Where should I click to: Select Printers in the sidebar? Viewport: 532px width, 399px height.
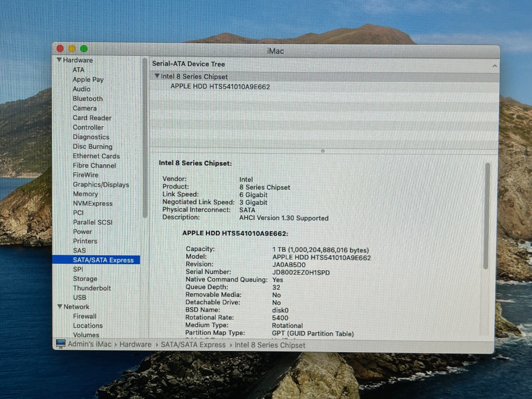pos(85,241)
